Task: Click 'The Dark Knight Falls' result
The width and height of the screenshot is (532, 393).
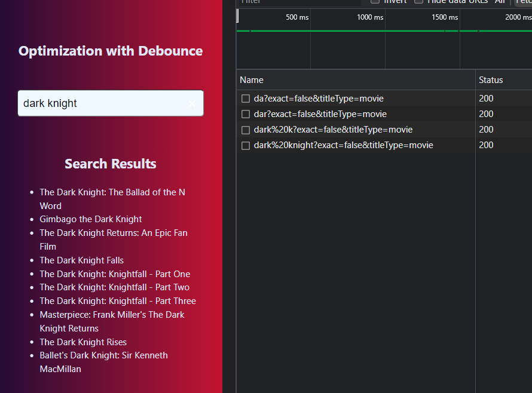Action: coord(81,260)
